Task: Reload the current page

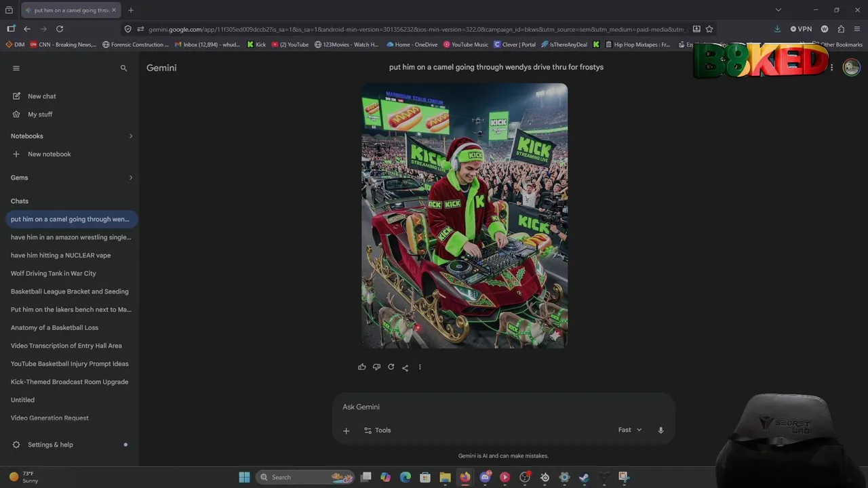Action: tap(60, 29)
